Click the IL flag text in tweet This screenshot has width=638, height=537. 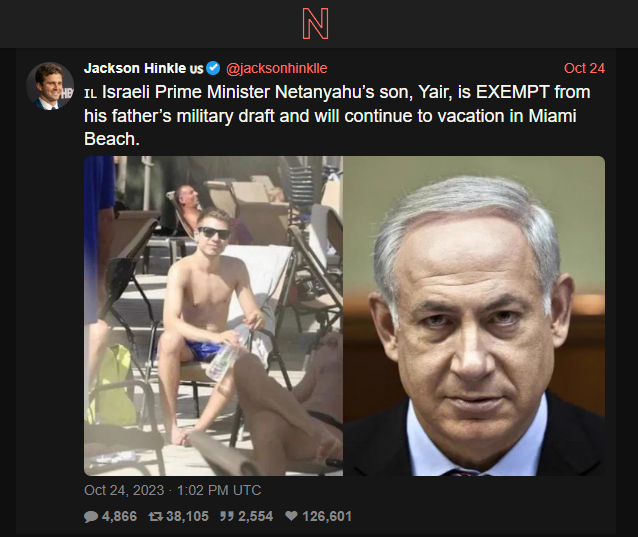click(90, 94)
